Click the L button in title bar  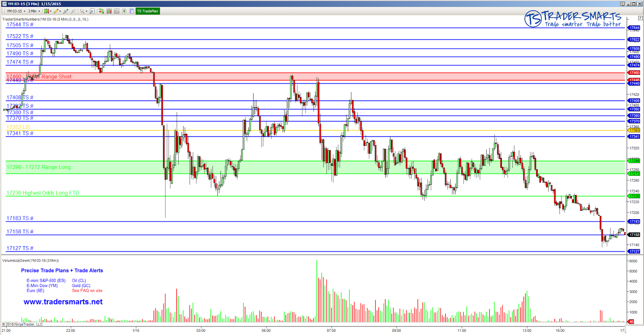622,4
